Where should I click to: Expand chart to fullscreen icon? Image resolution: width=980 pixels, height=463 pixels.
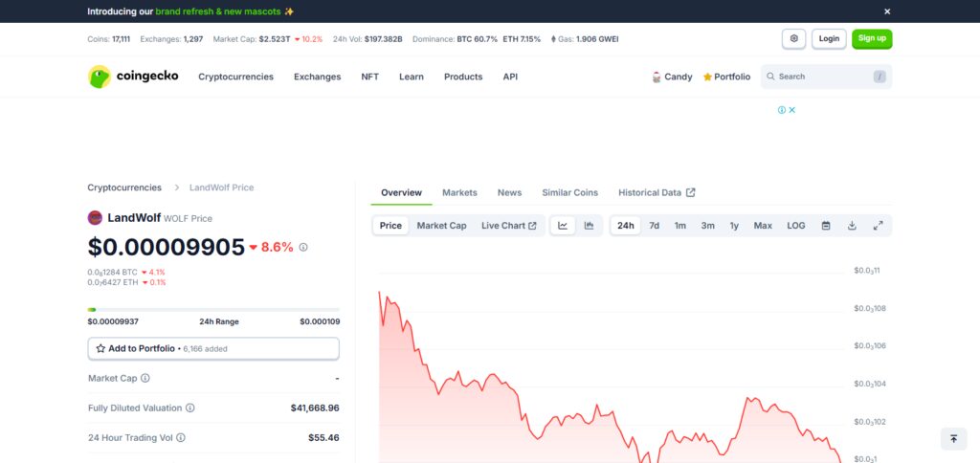[878, 226]
